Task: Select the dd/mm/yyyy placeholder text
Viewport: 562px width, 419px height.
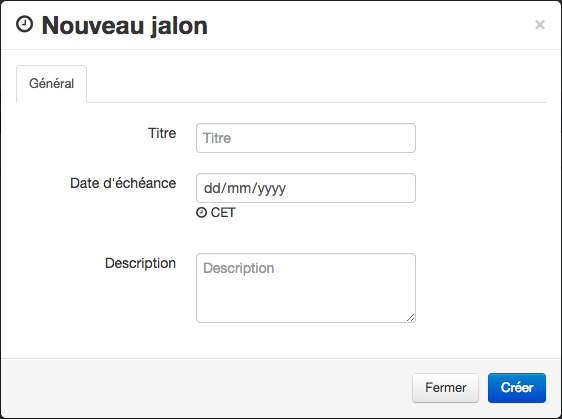Action: (x=245, y=188)
